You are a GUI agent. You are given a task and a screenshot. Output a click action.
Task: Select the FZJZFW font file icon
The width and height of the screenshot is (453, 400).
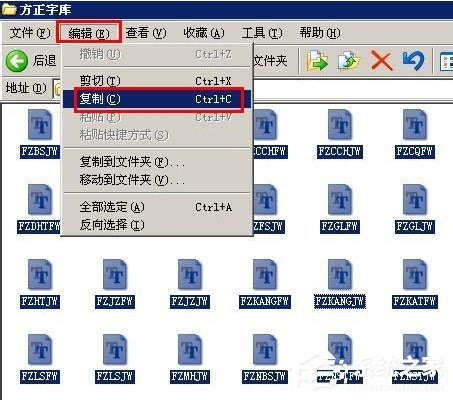[115, 274]
